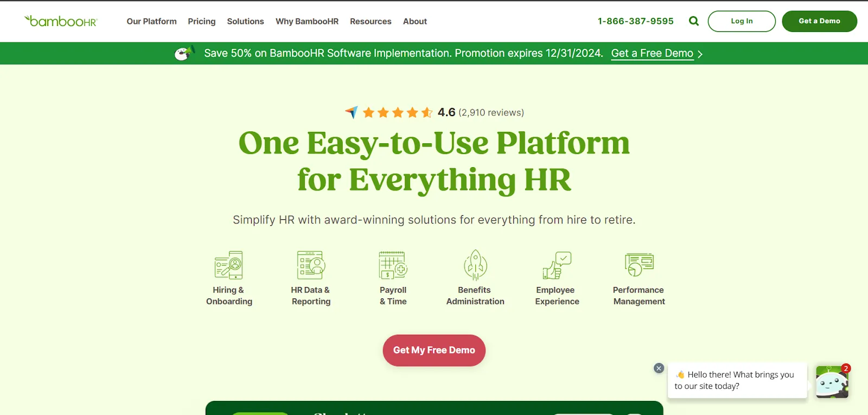Click the Employee Experience thumbs-up icon
This screenshot has width=868, height=415.
[557, 265]
